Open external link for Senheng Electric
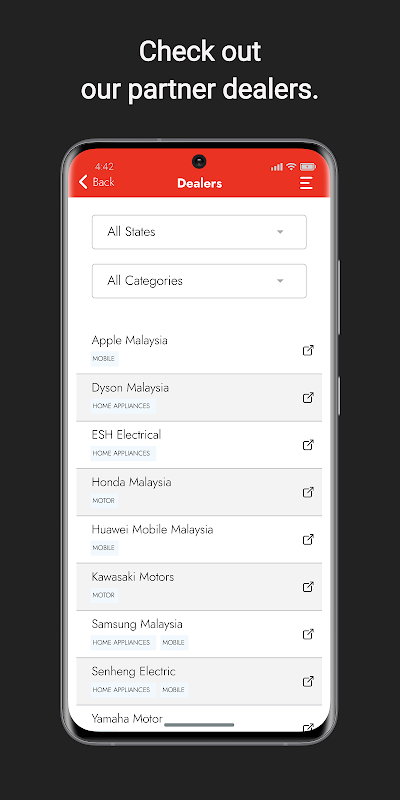Image resolution: width=400 pixels, height=800 pixels. (308, 681)
